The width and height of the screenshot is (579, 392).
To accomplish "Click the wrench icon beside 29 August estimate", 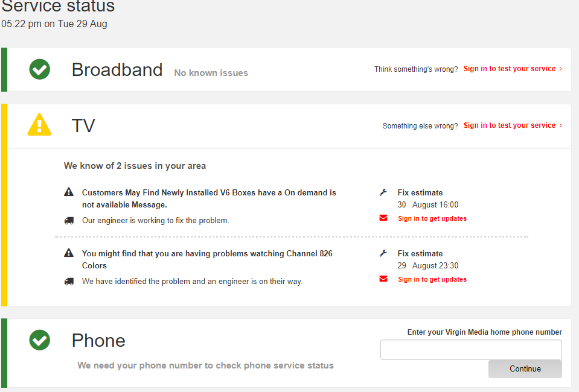I will coord(383,253).
